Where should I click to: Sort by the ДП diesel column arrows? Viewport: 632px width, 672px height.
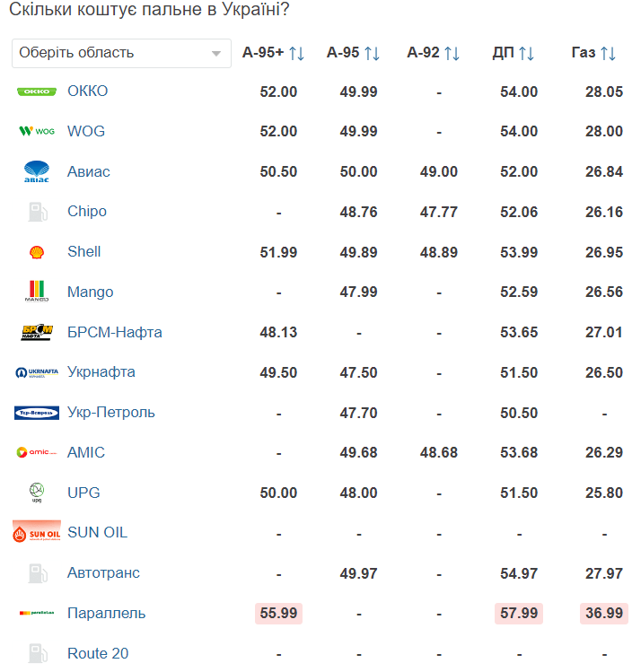527,54
